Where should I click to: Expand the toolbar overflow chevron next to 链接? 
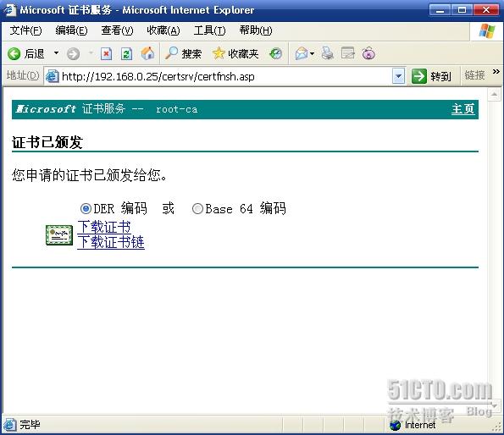tap(496, 71)
